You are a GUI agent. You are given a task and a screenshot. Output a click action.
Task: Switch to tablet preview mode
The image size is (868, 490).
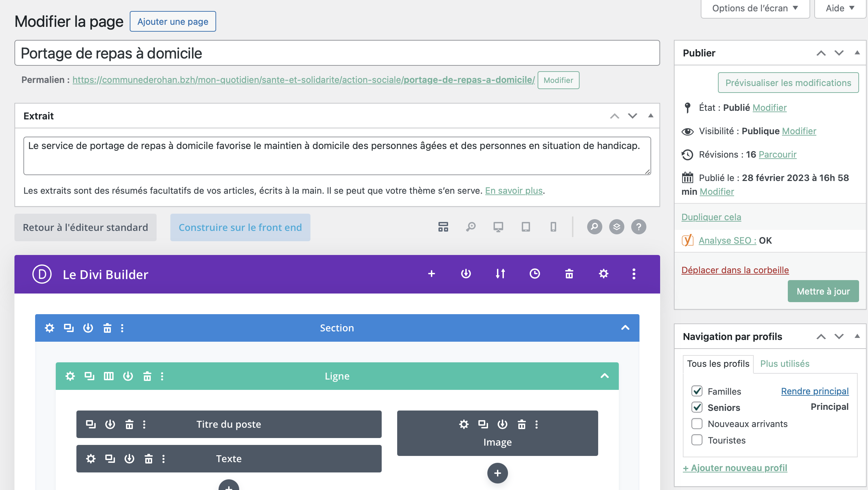pyautogui.click(x=526, y=227)
